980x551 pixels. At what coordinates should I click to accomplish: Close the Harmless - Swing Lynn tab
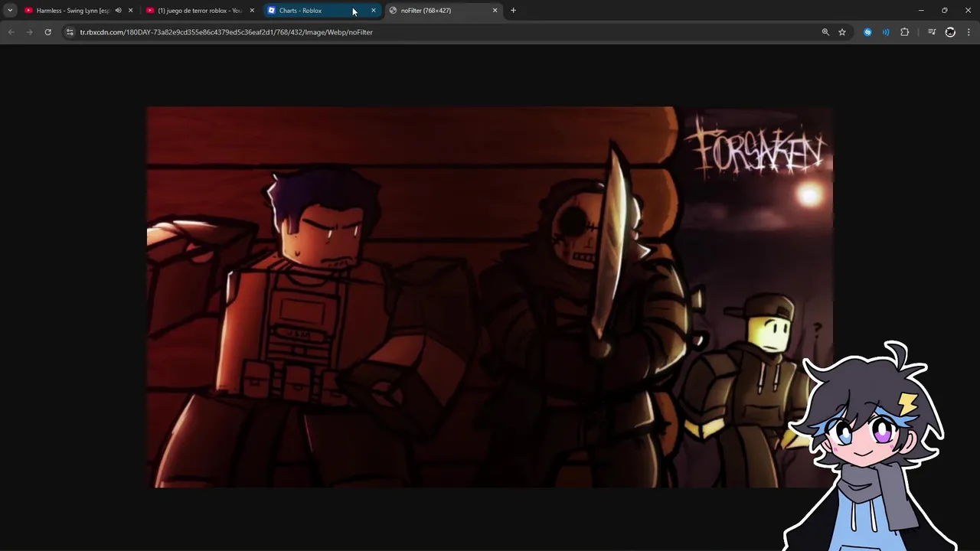(130, 11)
